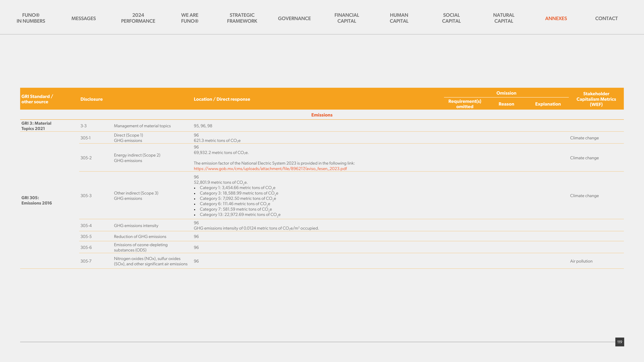Viewport: 644px width, 362px height.
Task: Go to the MESSAGES section
Action: (x=84, y=18)
